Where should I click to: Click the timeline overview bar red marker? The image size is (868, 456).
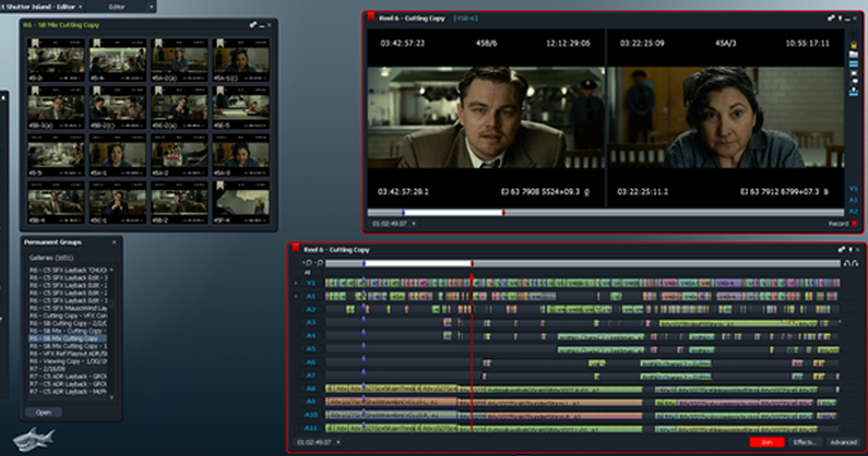(473, 264)
